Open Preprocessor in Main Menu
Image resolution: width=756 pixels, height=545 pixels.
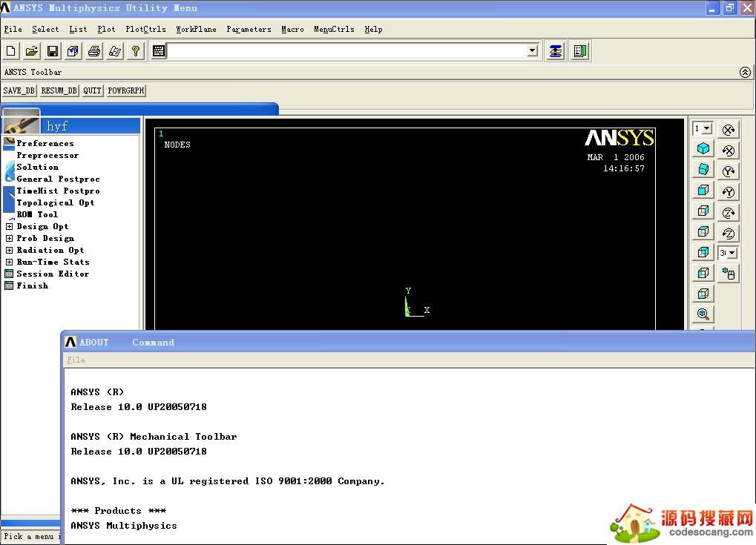point(47,155)
